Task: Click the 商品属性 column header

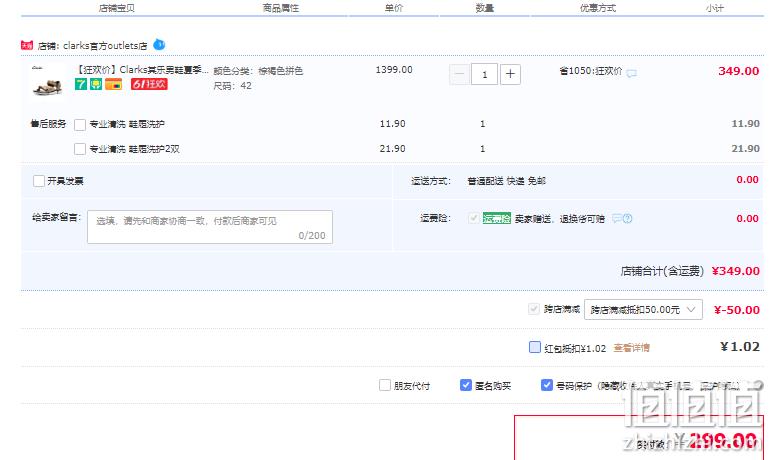Action: pyautogui.click(x=281, y=8)
